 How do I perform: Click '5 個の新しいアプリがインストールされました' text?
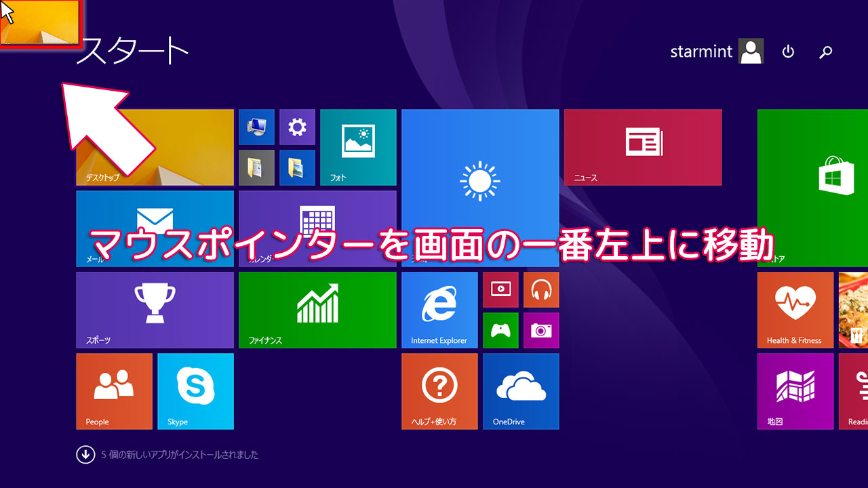[180, 455]
